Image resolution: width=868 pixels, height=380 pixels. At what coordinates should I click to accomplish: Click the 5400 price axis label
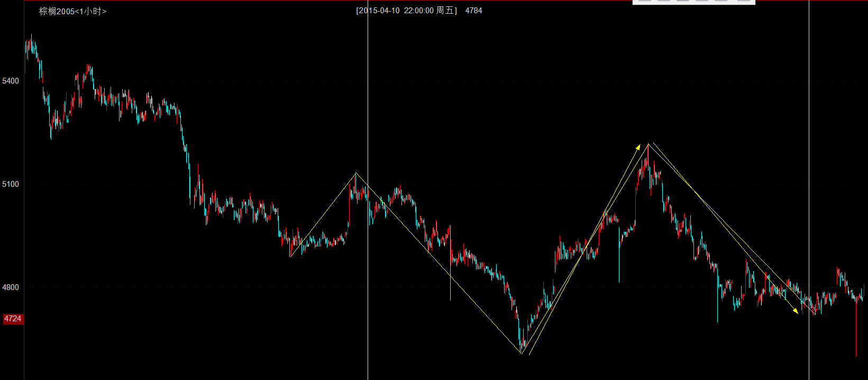pos(11,81)
